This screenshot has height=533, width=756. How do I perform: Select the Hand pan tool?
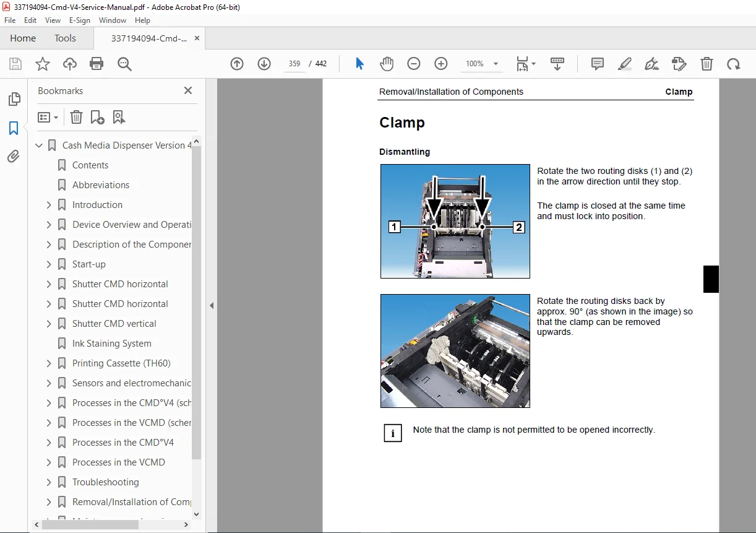(x=387, y=64)
